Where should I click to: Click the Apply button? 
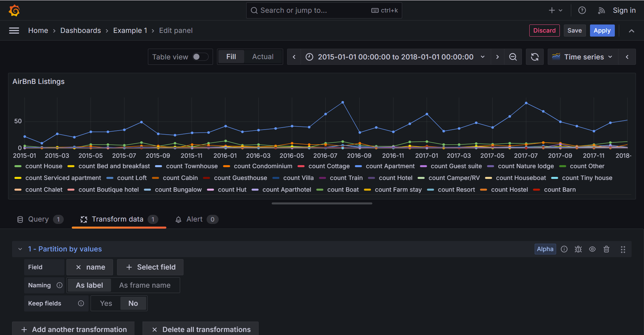coord(602,31)
